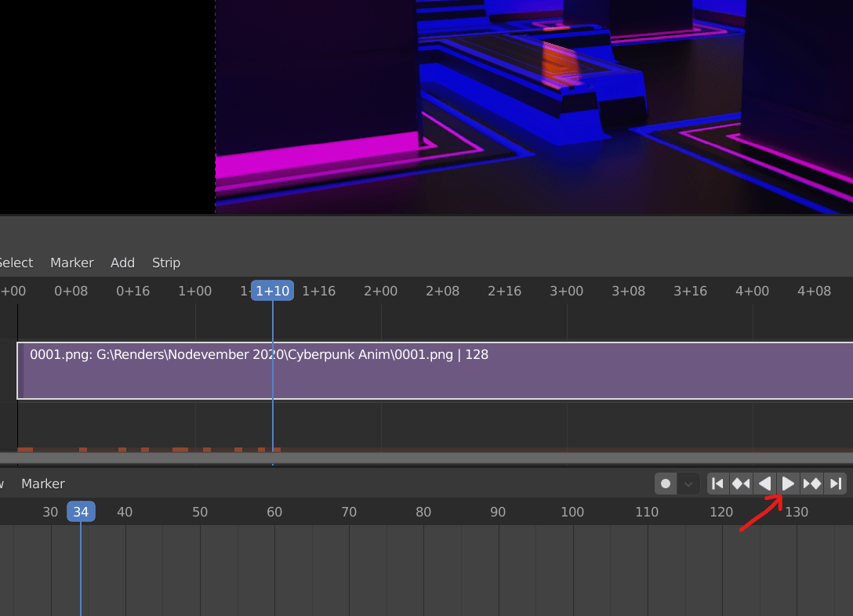
Task: Open the Marker menu in the sequencer header
Action: (x=71, y=263)
